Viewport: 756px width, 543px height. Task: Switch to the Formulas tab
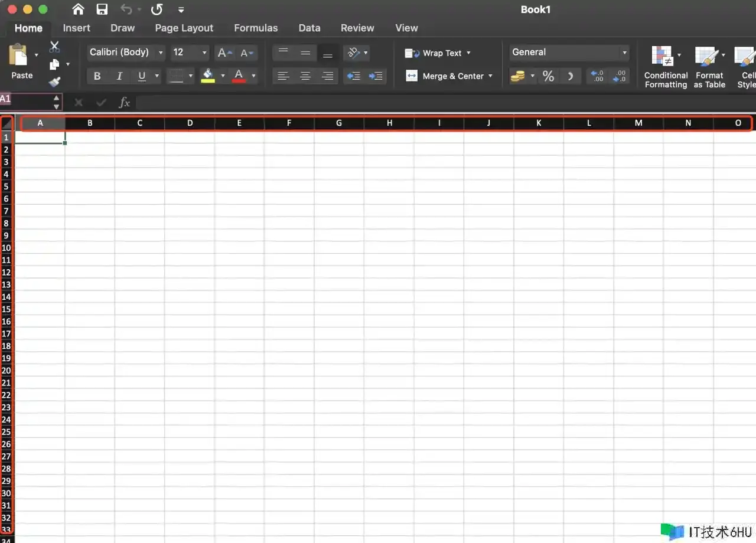coord(256,28)
